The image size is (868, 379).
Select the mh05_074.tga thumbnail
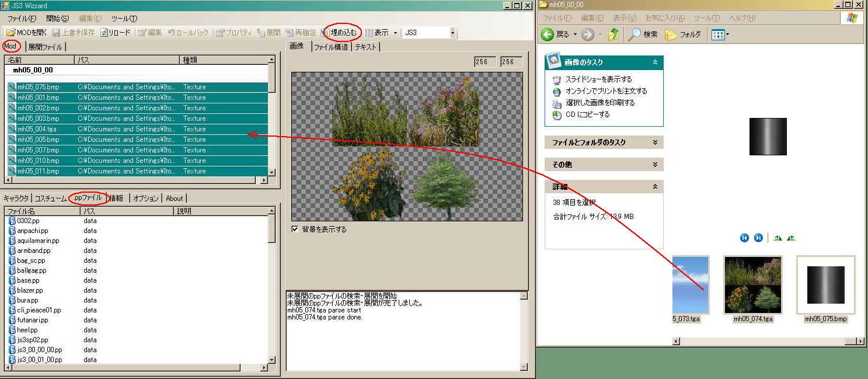click(x=752, y=284)
